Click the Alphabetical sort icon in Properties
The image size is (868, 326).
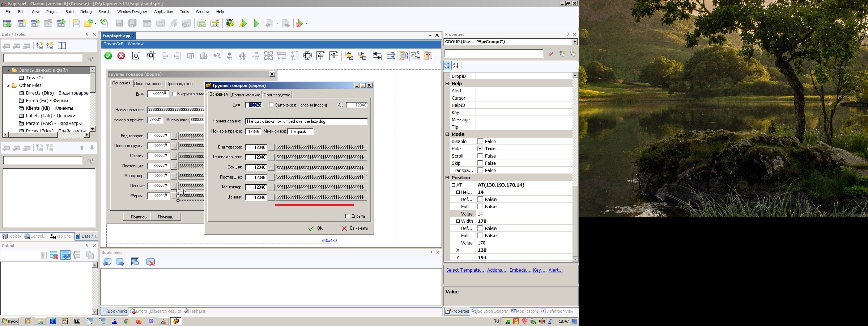[456, 66]
